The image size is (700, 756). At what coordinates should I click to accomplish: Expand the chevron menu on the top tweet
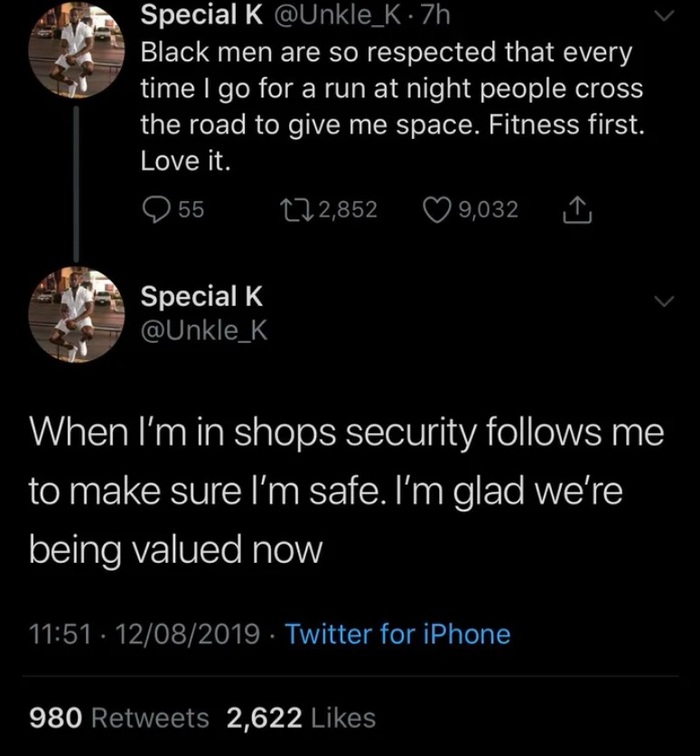tap(663, 17)
